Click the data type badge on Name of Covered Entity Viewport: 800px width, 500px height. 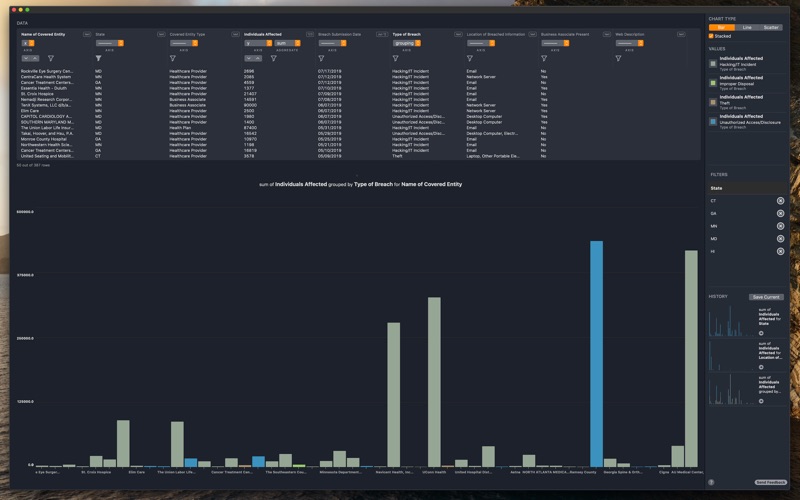tap(87, 34)
